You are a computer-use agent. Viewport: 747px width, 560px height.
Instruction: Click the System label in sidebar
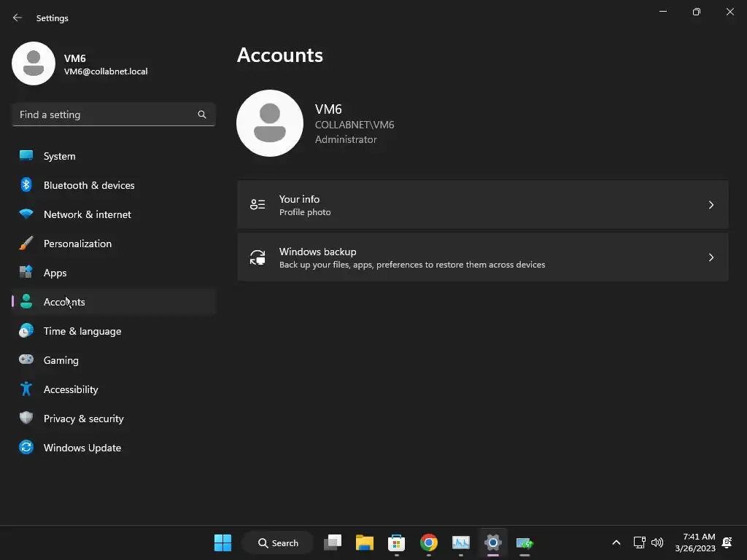coord(59,156)
